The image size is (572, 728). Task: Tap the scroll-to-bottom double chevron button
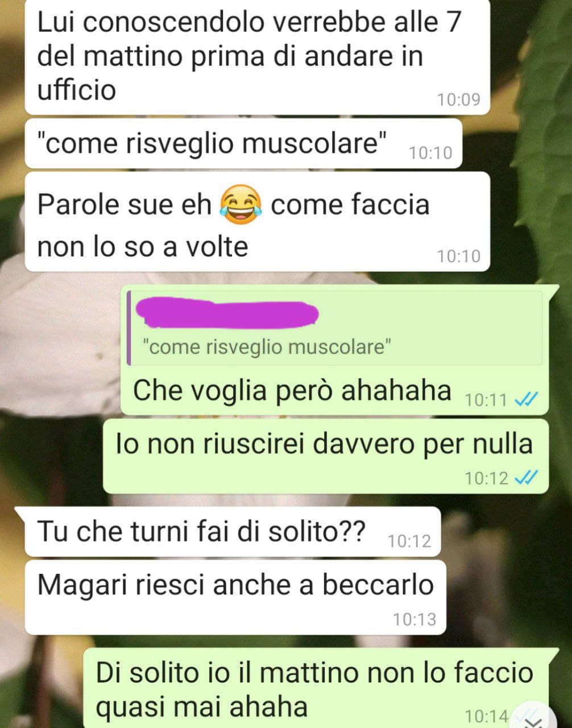pyautogui.click(x=533, y=718)
